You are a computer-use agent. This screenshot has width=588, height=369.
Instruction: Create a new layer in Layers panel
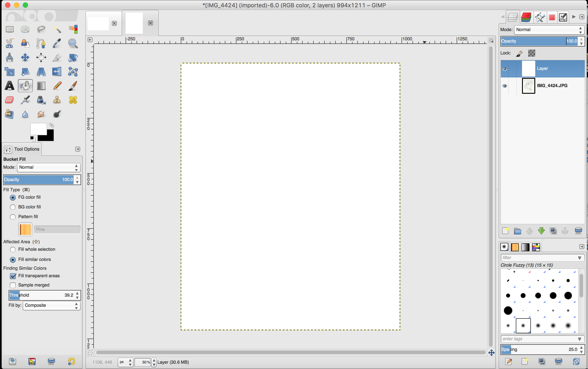click(505, 231)
